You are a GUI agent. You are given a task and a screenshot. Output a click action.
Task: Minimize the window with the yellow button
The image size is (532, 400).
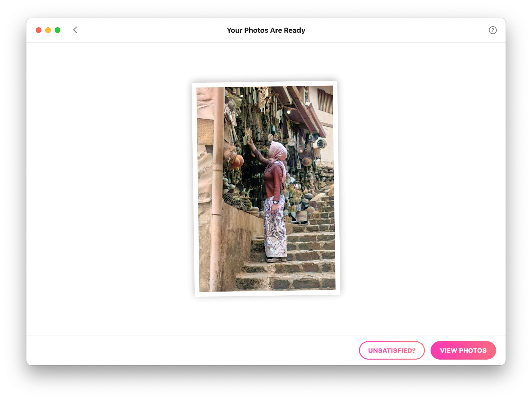pyautogui.click(x=48, y=30)
